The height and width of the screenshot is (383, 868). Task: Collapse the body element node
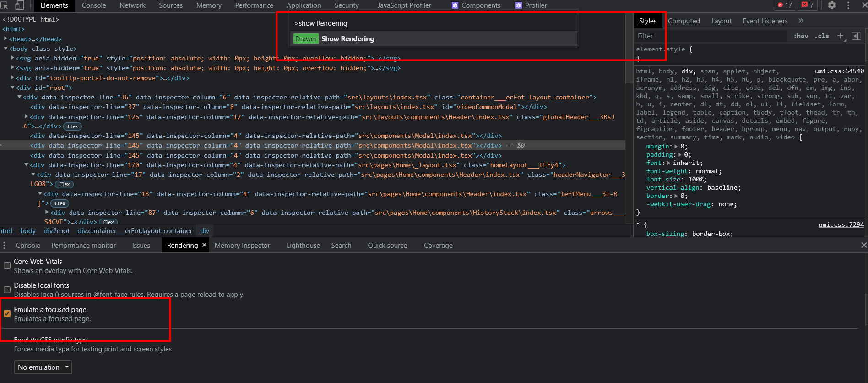pos(6,49)
